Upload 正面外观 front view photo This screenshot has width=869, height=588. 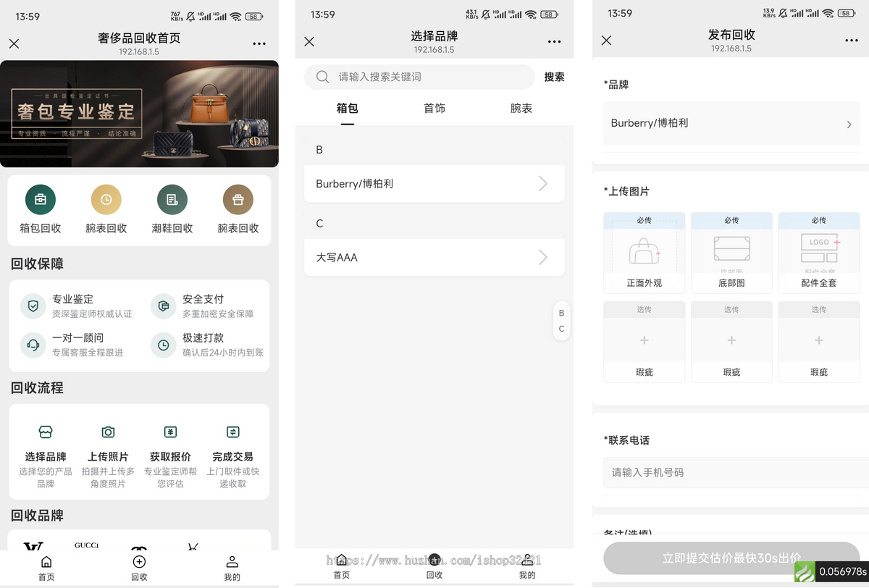[x=645, y=252]
